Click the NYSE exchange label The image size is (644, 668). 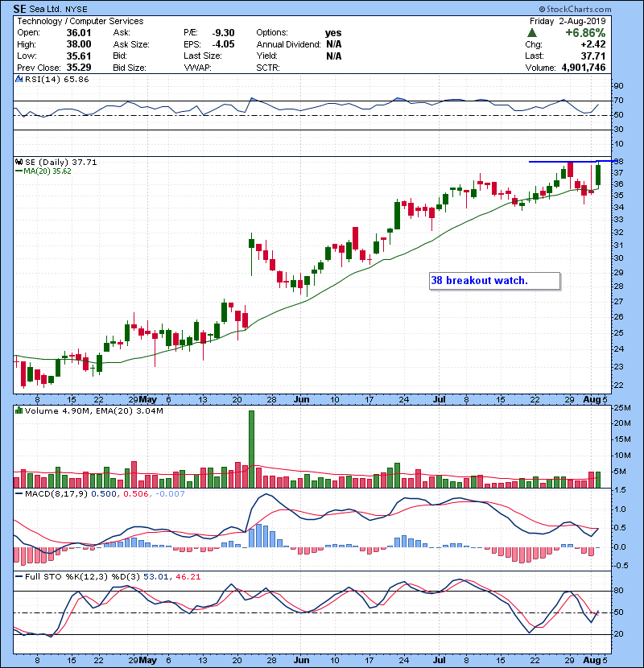76,10
